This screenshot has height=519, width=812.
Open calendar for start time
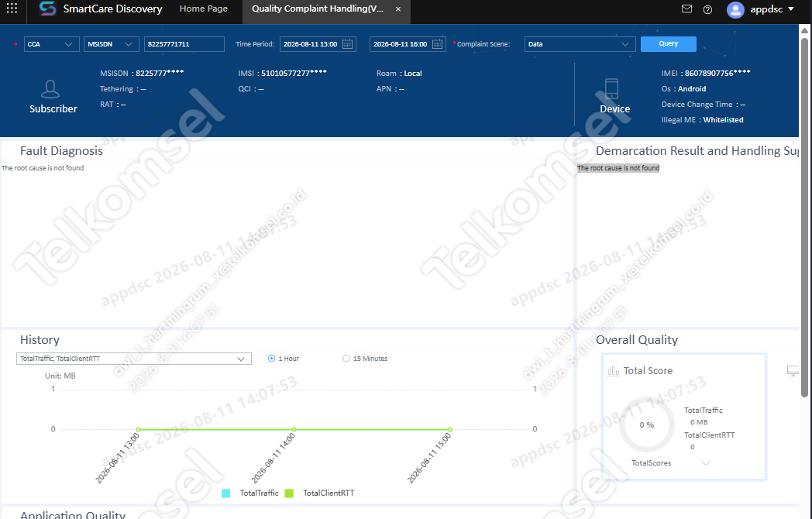click(348, 44)
